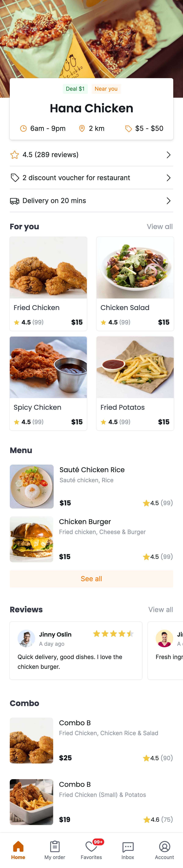Tap the star icon beside 289 reviews
Screen dimensions: 183x868
14,155
